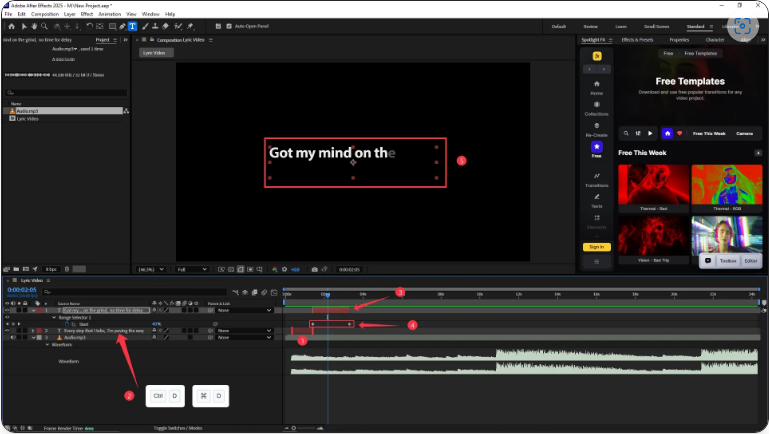Click Toggle Switches / Modes
The height and width of the screenshot is (434, 769).
pos(178,428)
